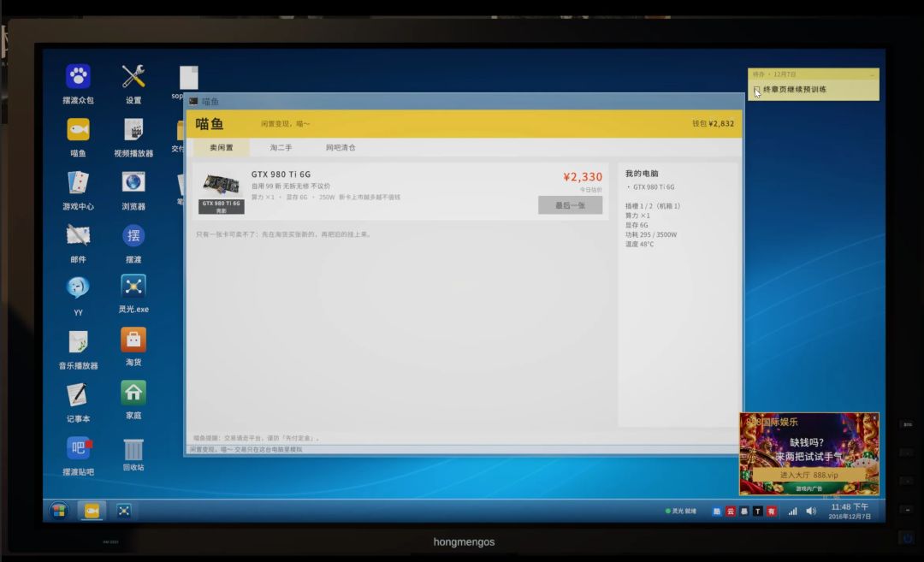Select the 灵光 app pinned in the taskbar
The height and width of the screenshot is (562, 924).
click(x=124, y=511)
